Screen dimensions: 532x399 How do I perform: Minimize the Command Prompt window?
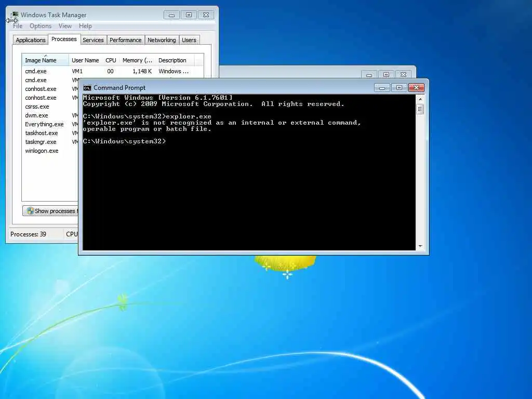tap(382, 88)
